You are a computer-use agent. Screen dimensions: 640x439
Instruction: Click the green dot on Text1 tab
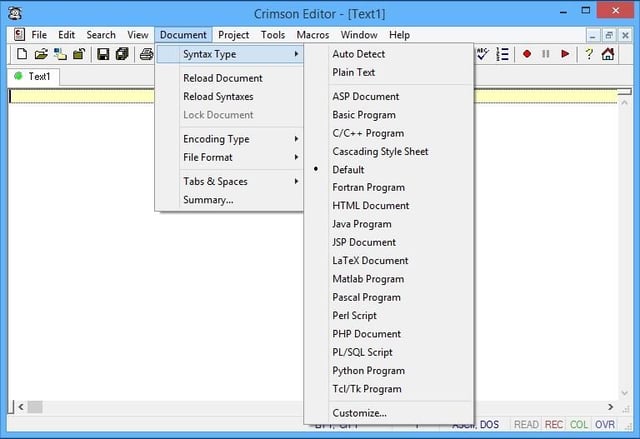18,76
